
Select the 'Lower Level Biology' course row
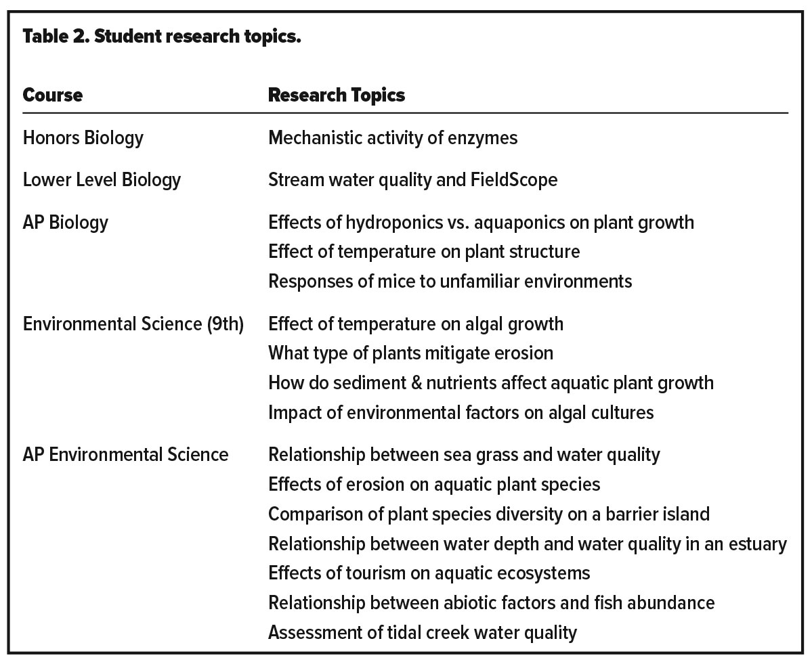pyautogui.click(x=102, y=180)
